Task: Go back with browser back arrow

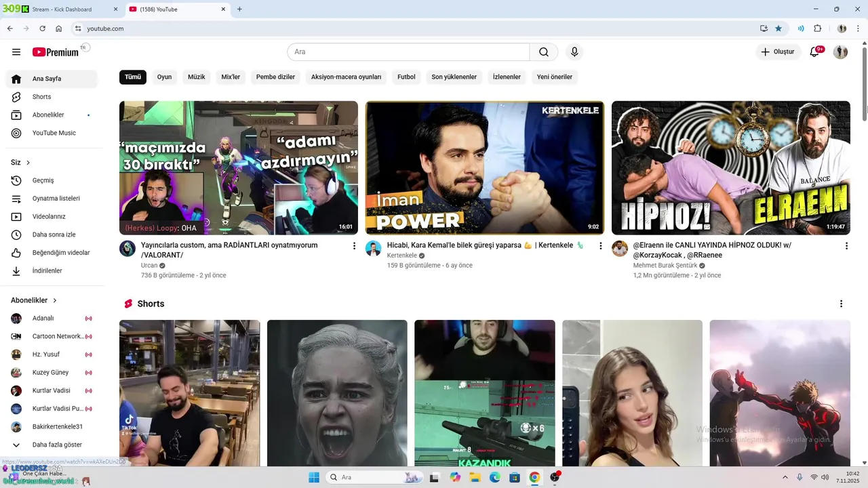Action: 9,28
